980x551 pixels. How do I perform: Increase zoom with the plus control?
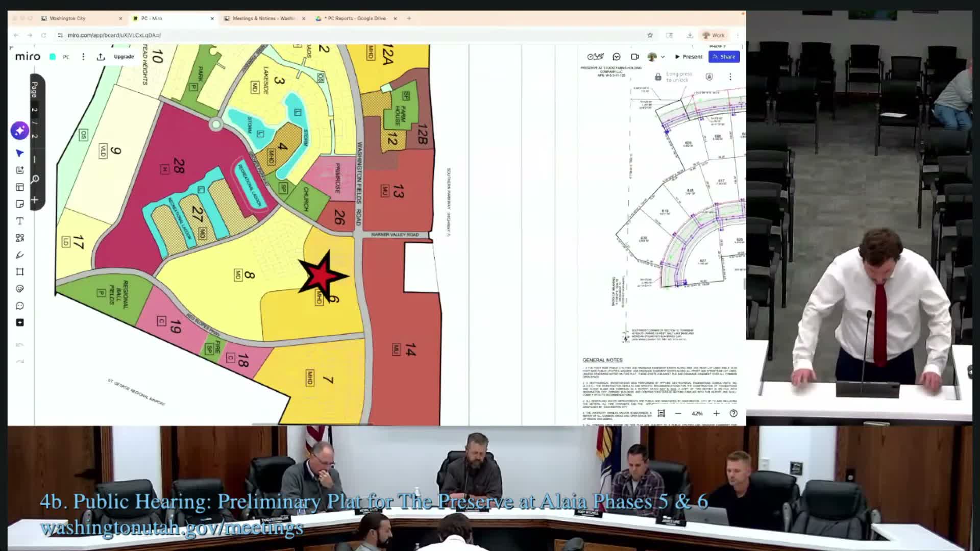716,414
